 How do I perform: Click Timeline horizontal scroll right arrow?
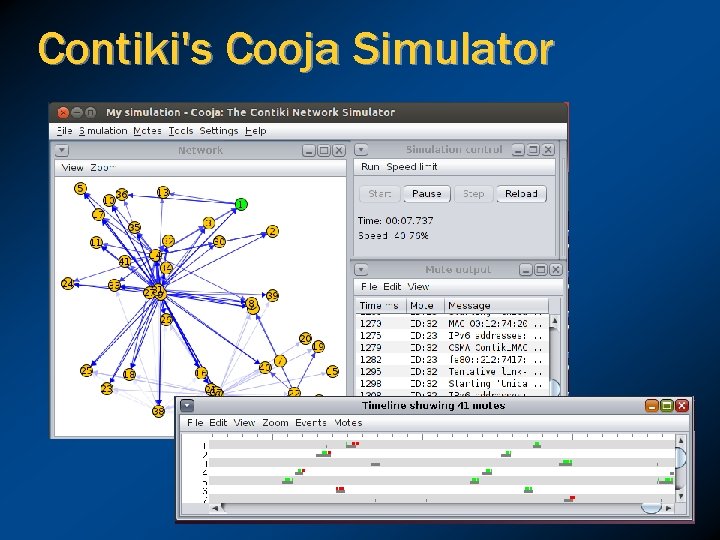point(669,508)
